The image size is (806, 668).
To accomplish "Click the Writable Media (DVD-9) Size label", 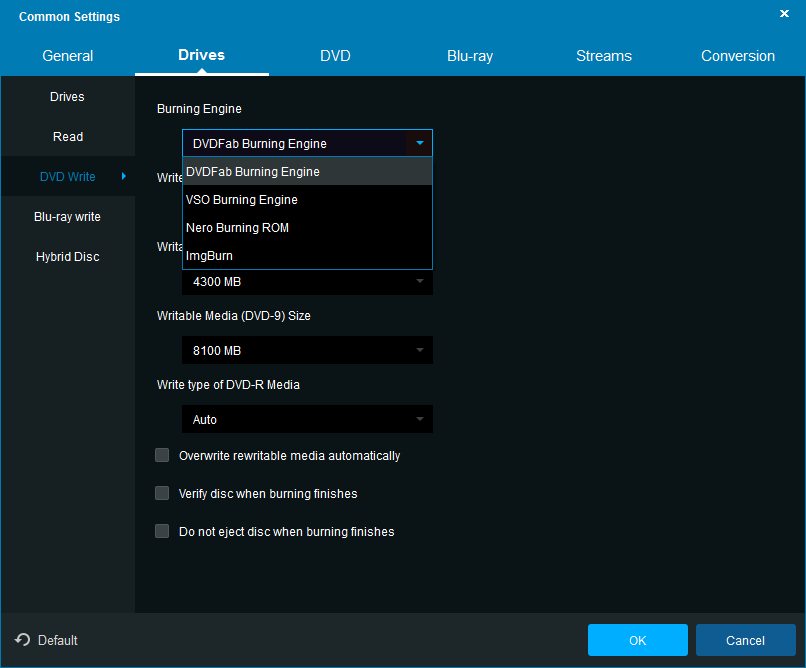I will (233, 316).
